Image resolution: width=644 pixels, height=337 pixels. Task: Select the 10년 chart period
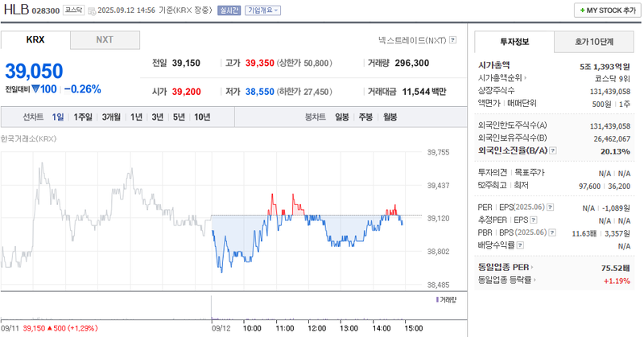(x=202, y=117)
